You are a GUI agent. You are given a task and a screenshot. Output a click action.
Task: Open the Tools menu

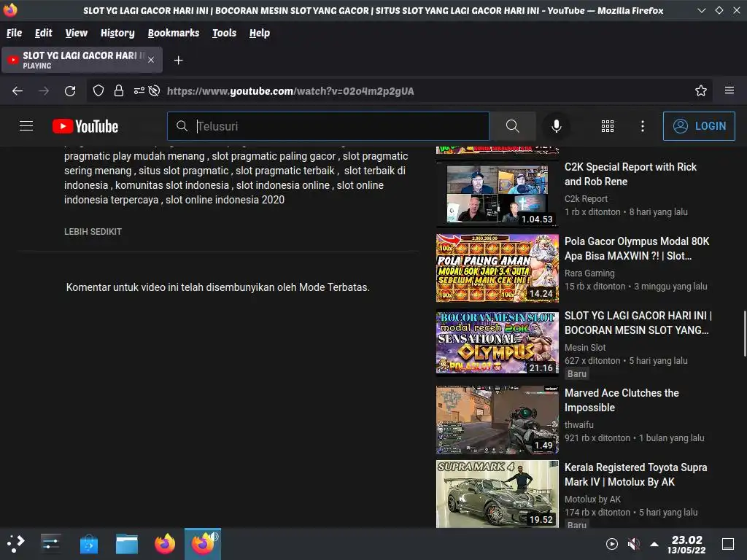click(x=225, y=33)
